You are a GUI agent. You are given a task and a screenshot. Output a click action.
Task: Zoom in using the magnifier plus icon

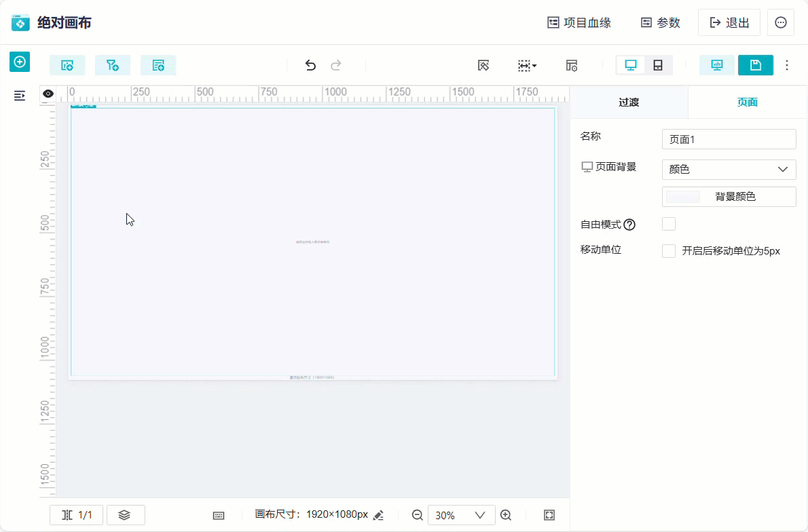(x=506, y=515)
